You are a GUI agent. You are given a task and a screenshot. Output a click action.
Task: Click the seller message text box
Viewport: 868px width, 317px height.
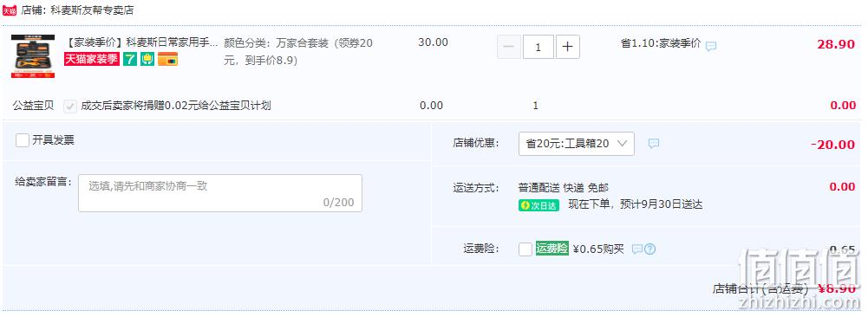click(x=220, y=193)
